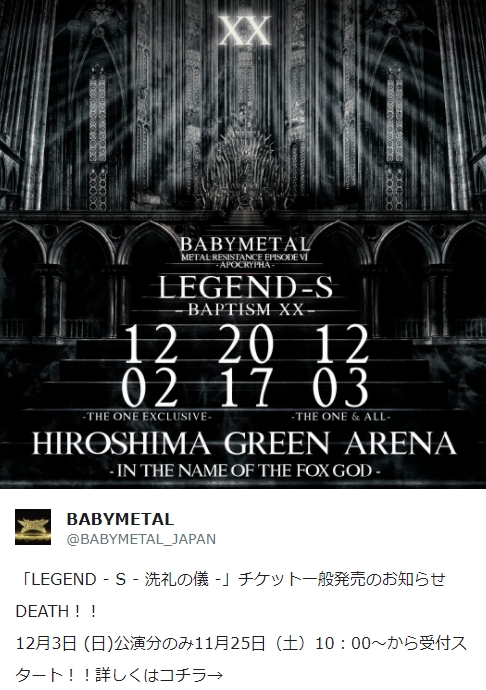Click the tweet's first line about LEGEND - S
The width and height of the screenshot is (486, 690).
pyautogui.click(x=231, y=579)
